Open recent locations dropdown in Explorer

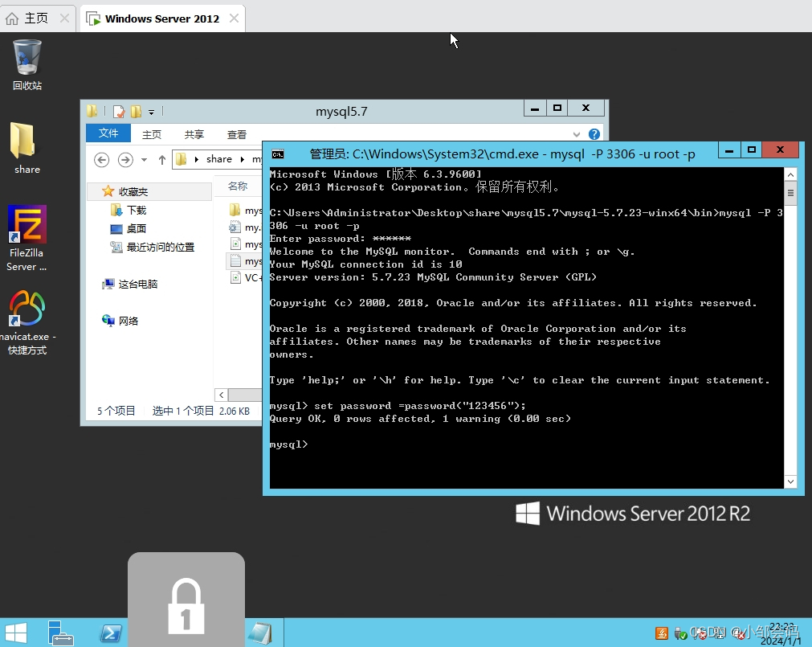click(x=144, y=160)
